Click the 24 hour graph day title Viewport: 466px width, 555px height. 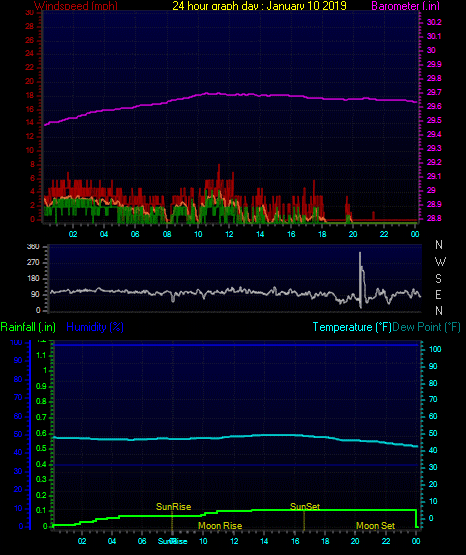(259, 5)
